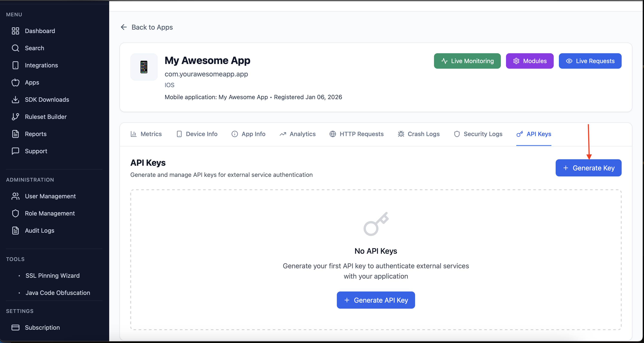Click the back arrow icon

(x=124, y=27)
